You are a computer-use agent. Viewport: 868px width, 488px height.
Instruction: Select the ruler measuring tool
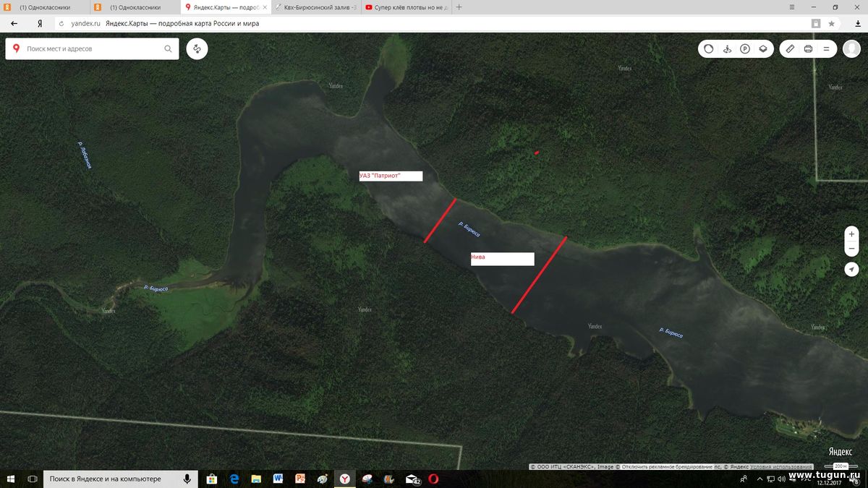click(x=790, y=49)
